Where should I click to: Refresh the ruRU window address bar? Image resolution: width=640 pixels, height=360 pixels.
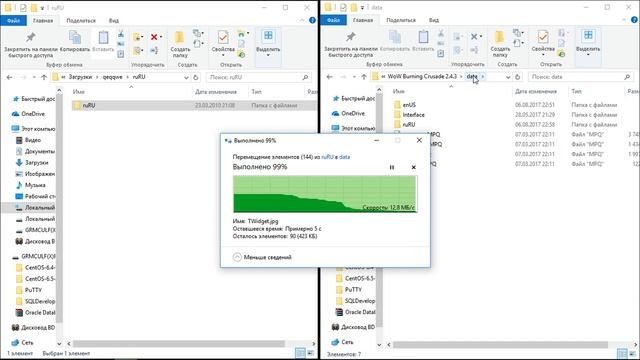[196, 77]
